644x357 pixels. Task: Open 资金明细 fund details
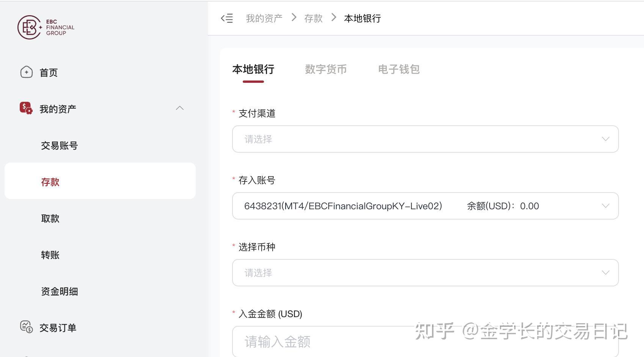click(60, 291)
